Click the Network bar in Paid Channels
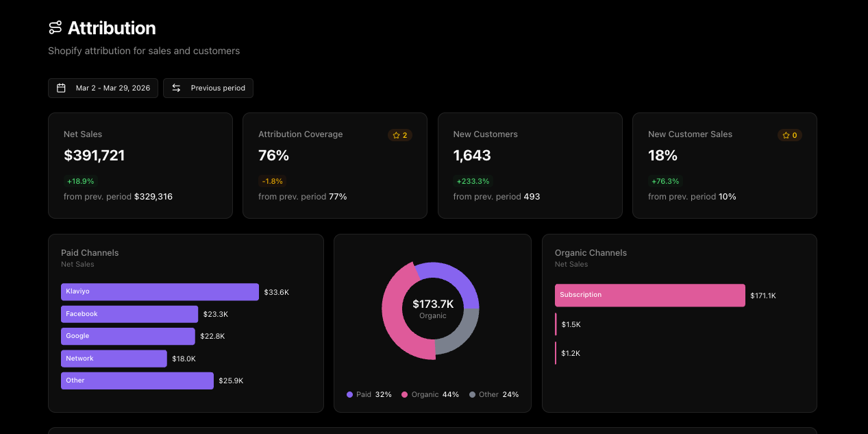868x434 pixels. [x=114, y=359]
